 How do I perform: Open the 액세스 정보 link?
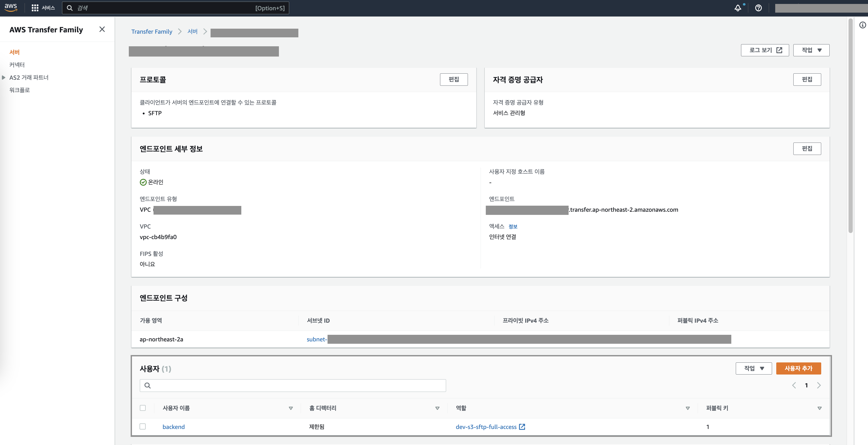[x=513, y=226]
